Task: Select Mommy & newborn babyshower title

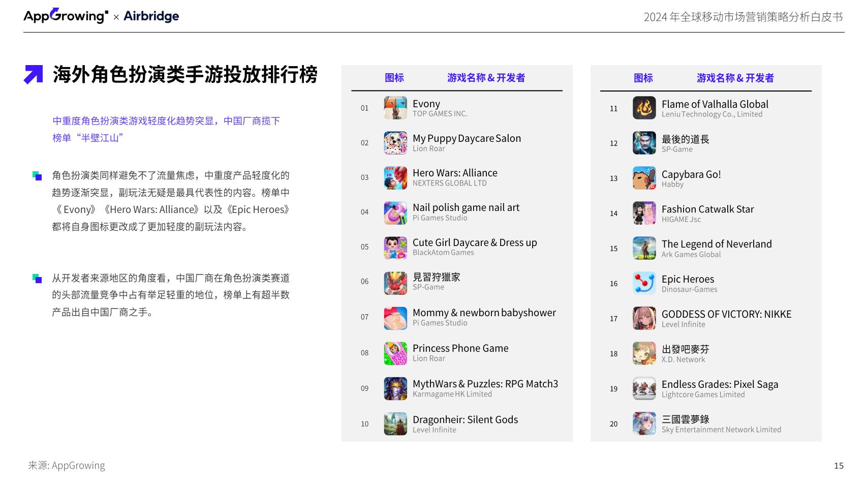Action: pos(484,313)
